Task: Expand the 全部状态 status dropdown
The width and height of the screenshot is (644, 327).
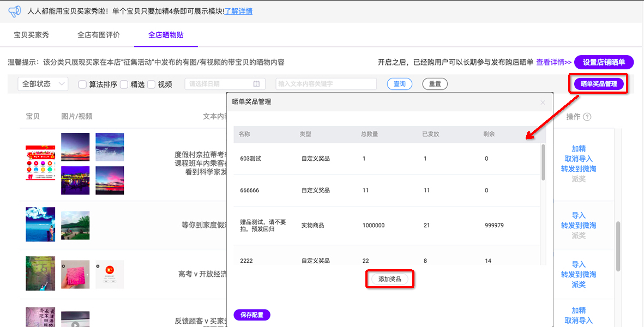Action: pyautogui.click(x=43, y=84)
